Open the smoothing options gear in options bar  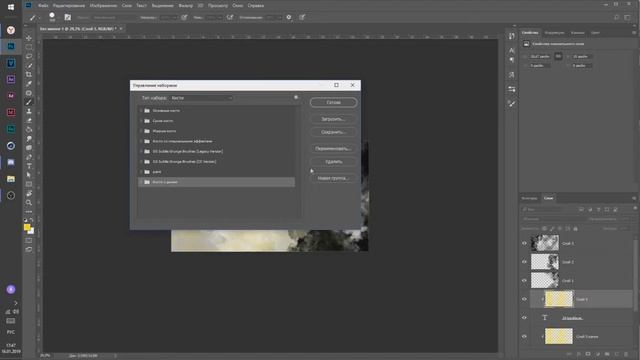(289, 17)
